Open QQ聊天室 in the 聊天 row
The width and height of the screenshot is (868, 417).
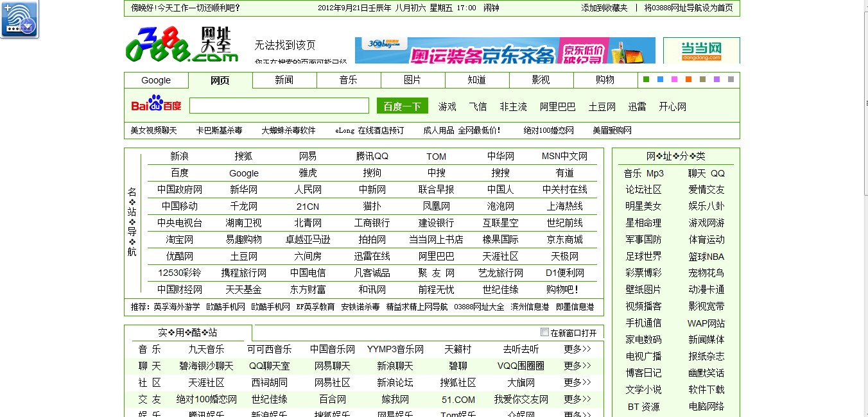click(270, 366)
